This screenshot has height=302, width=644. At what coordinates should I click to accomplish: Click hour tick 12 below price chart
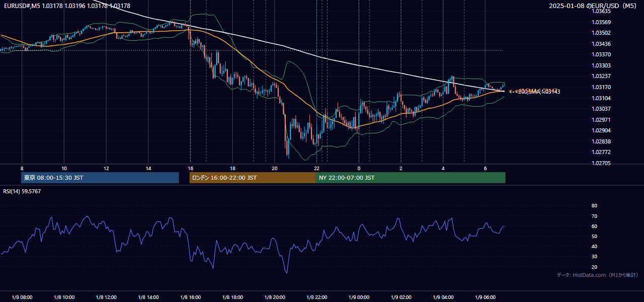tap(106, 168)
